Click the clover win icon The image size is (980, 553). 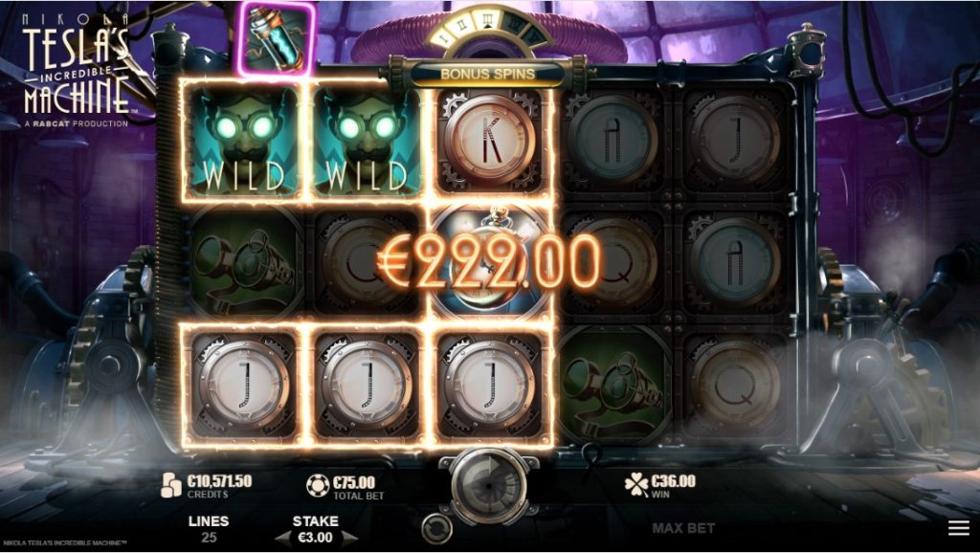coord(636,484)
